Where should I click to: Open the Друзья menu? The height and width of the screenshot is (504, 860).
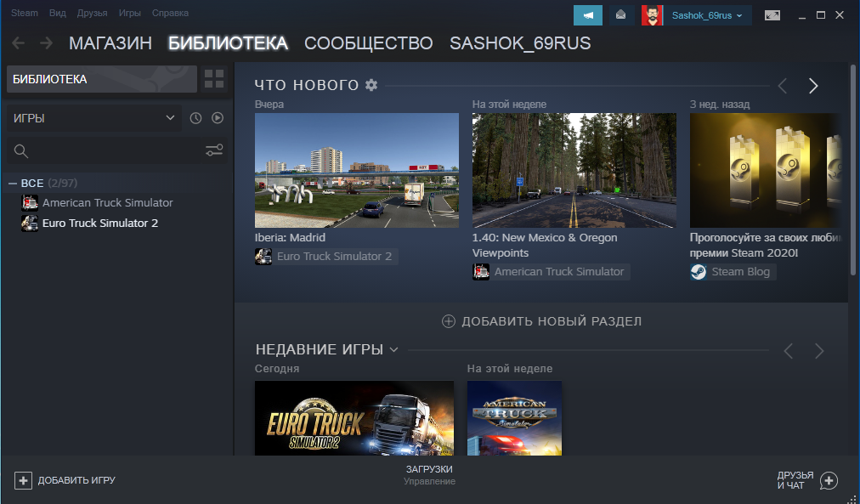tap(92, 13)
